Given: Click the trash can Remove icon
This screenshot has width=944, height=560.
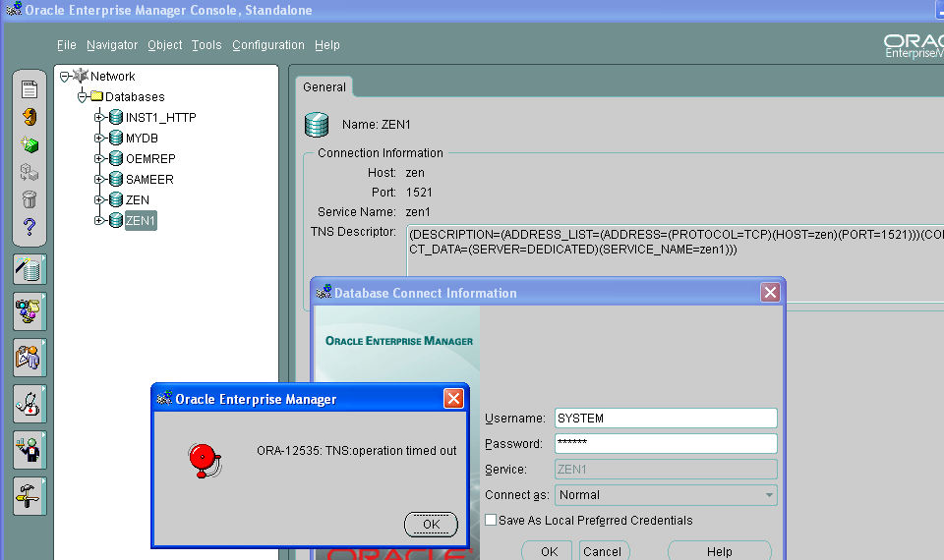Looking at the screenshot, I should [29, 199].
